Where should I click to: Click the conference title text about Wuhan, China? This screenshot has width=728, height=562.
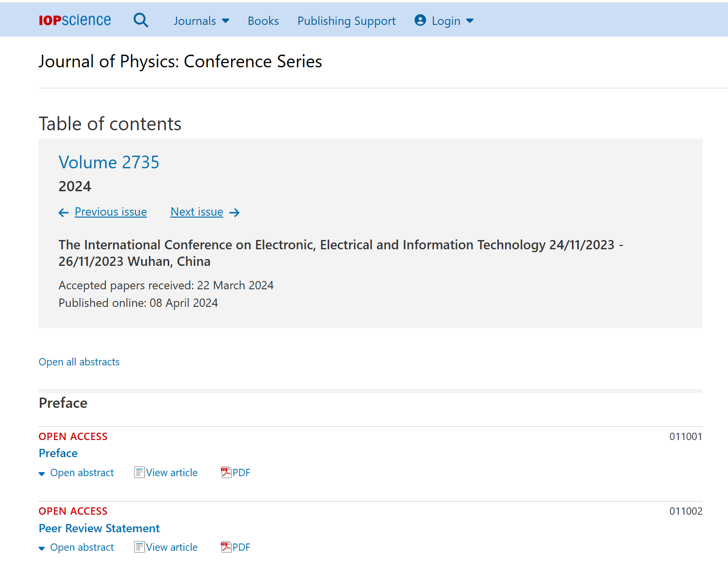tap(341, 253)
